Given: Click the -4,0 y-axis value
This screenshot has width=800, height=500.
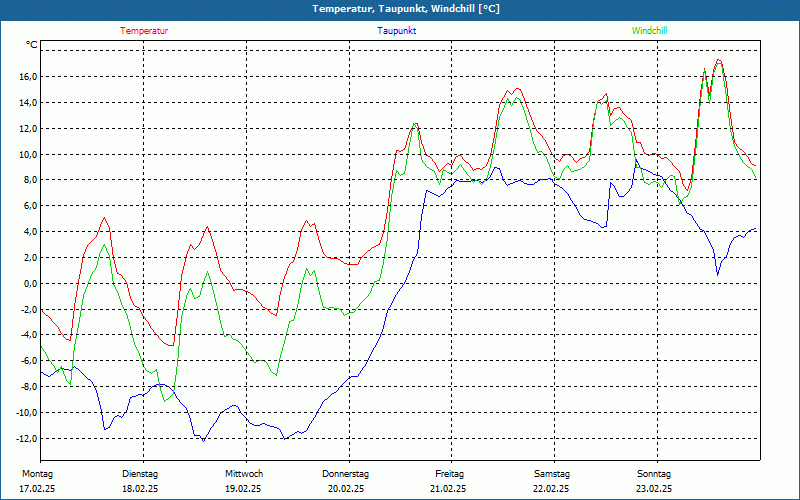Looking at the screenshot, I should tap(28, 335).
